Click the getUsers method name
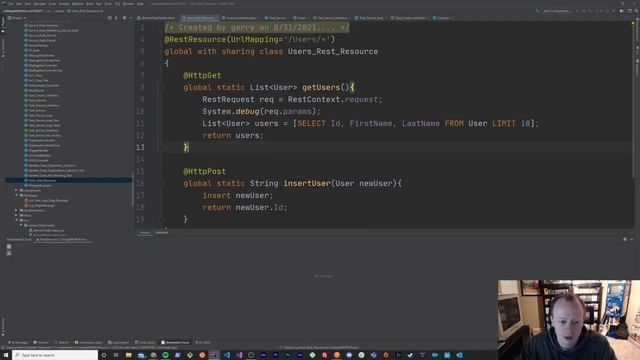This screenshot has height=360, width=640. [321, 87]
